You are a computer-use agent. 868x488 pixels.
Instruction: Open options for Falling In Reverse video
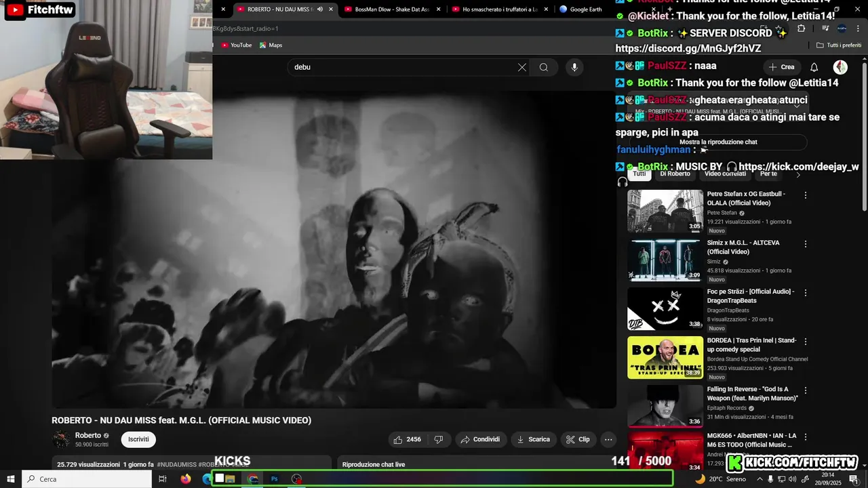tap(806, 390)
